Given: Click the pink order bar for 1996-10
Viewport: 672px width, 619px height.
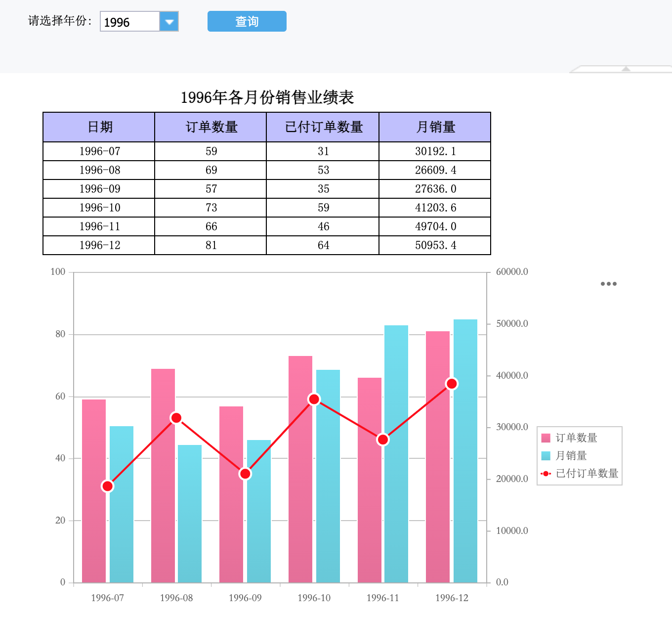Looking at the screenshot, I should tap(300, 469).
